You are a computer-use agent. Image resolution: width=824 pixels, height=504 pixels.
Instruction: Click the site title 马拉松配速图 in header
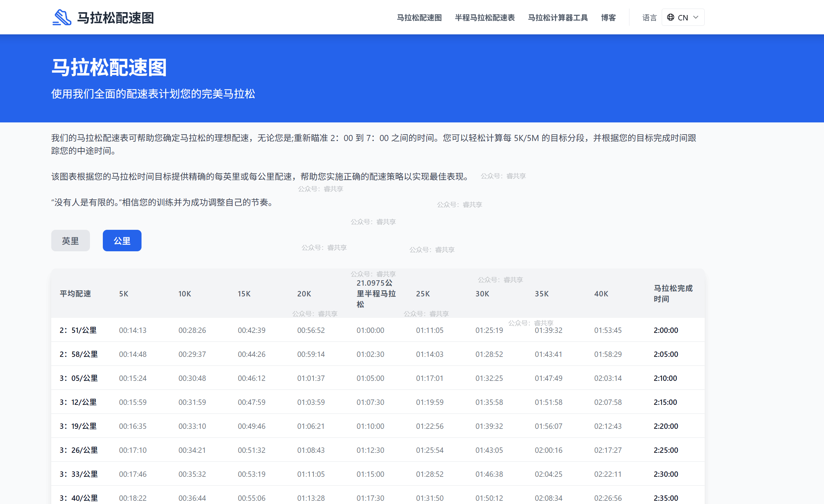coord(115,18)
